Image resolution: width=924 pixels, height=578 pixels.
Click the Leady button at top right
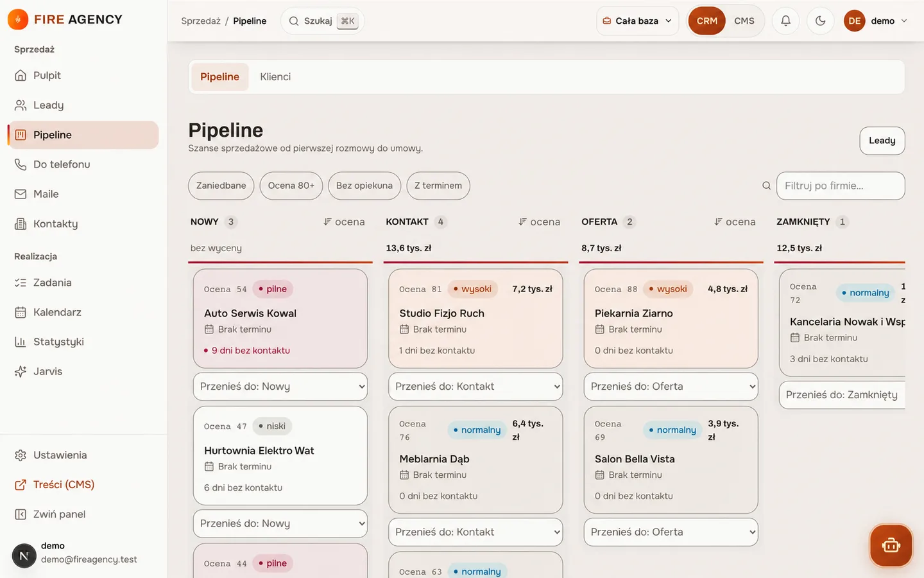pyautogui.click(x=882, y=141)
